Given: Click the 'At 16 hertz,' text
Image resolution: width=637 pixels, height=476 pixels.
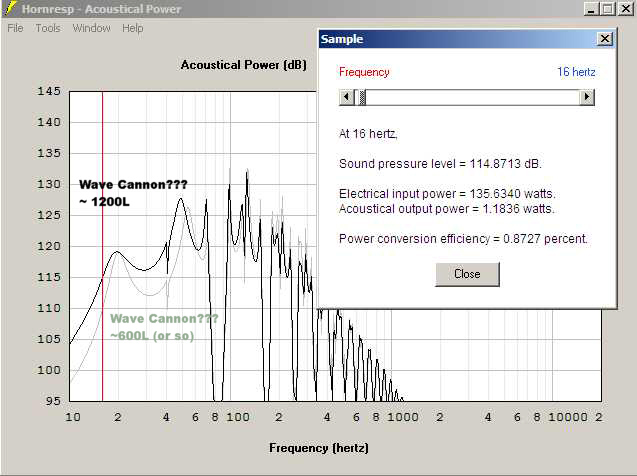Looking at the screenshot, I should (368, 134).
